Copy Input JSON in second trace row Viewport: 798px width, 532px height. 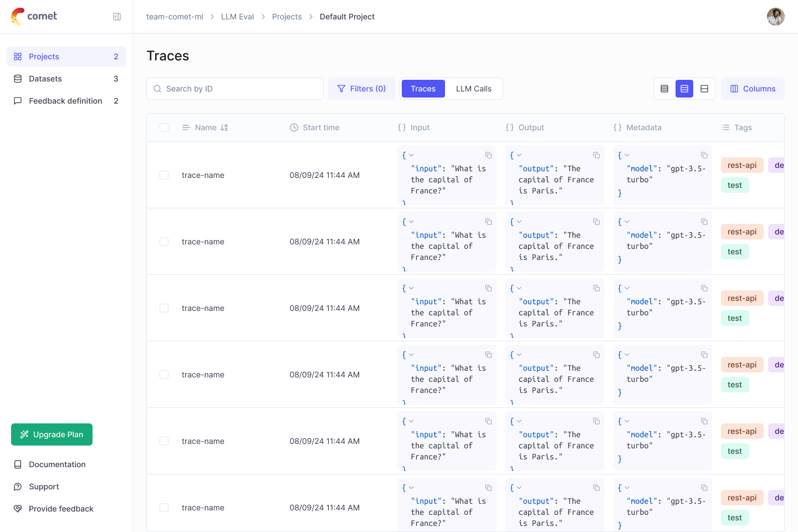pyautogui.click(x=488, y=222)
